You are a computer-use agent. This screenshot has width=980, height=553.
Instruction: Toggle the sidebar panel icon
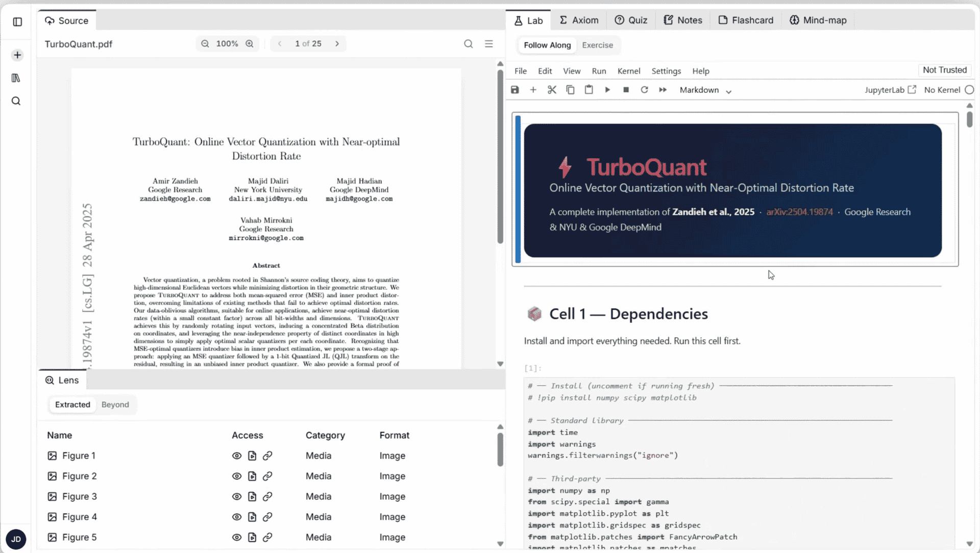(x=17, y=21)
